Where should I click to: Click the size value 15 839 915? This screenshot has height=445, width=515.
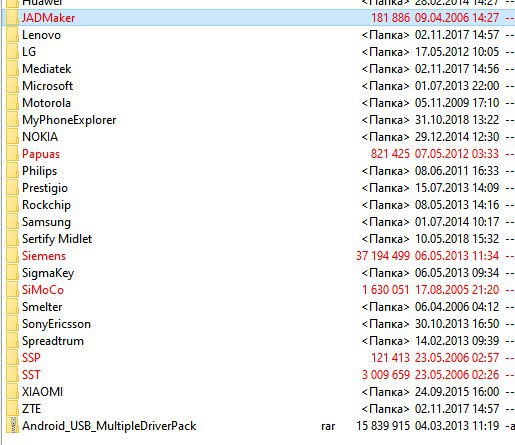pyautogui.click(x=383, y=426)
